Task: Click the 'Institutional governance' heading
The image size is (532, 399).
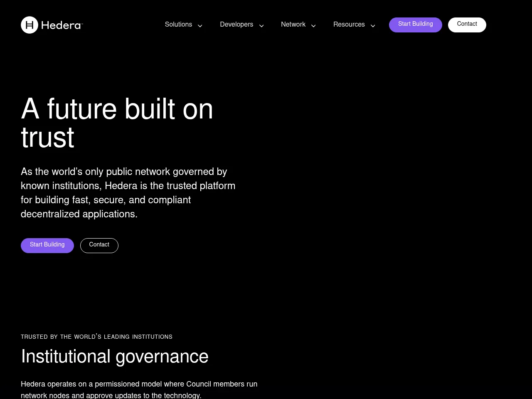Action: pyautogui.click(x=115, y=357)
